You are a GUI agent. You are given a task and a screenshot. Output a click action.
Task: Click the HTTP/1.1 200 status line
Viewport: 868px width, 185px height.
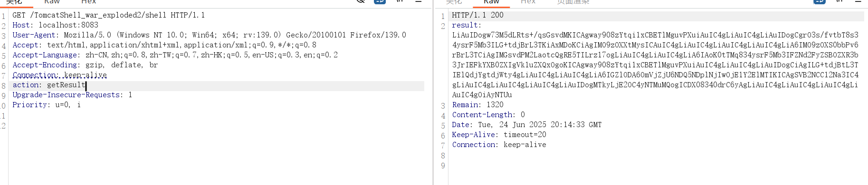click(477, 15)
